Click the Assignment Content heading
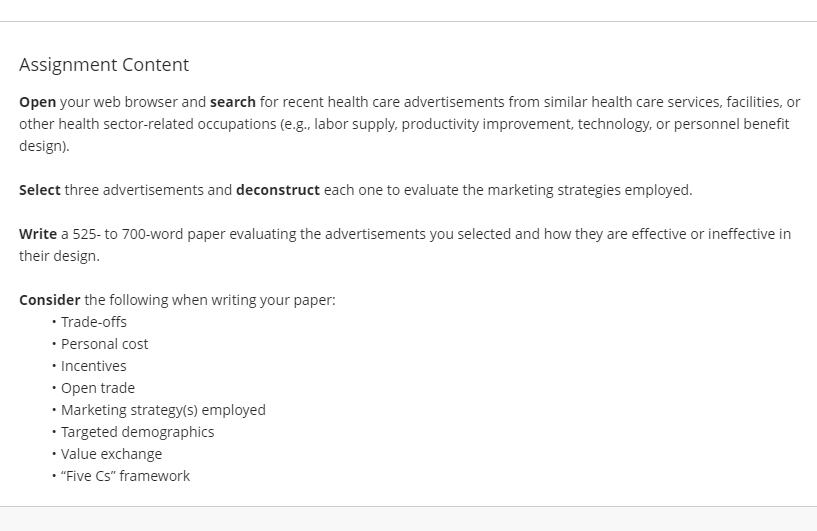 [x=104, y=65]
